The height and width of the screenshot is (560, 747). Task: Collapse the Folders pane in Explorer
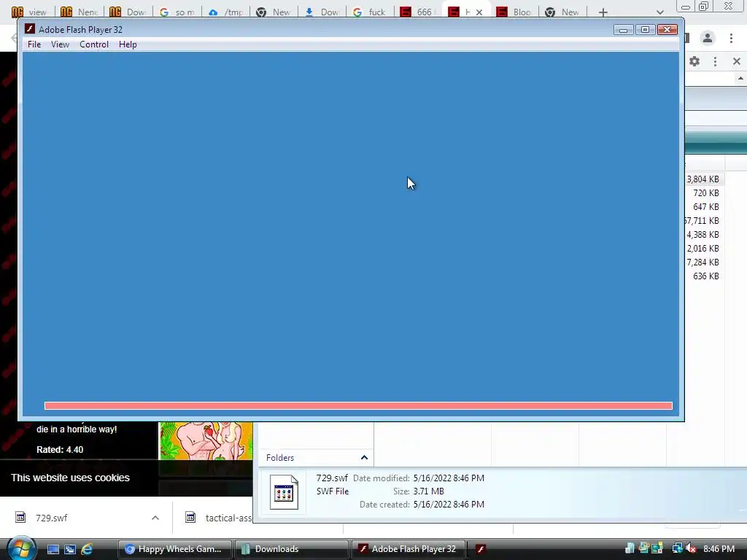click(x=364, y=458)
